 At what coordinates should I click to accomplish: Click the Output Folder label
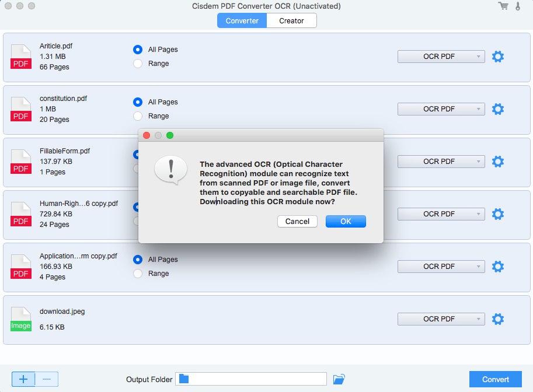point(149,379)
